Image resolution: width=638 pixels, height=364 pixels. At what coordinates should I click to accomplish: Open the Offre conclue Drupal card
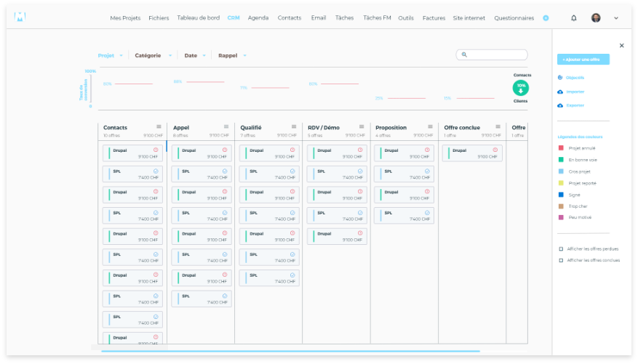472,153
